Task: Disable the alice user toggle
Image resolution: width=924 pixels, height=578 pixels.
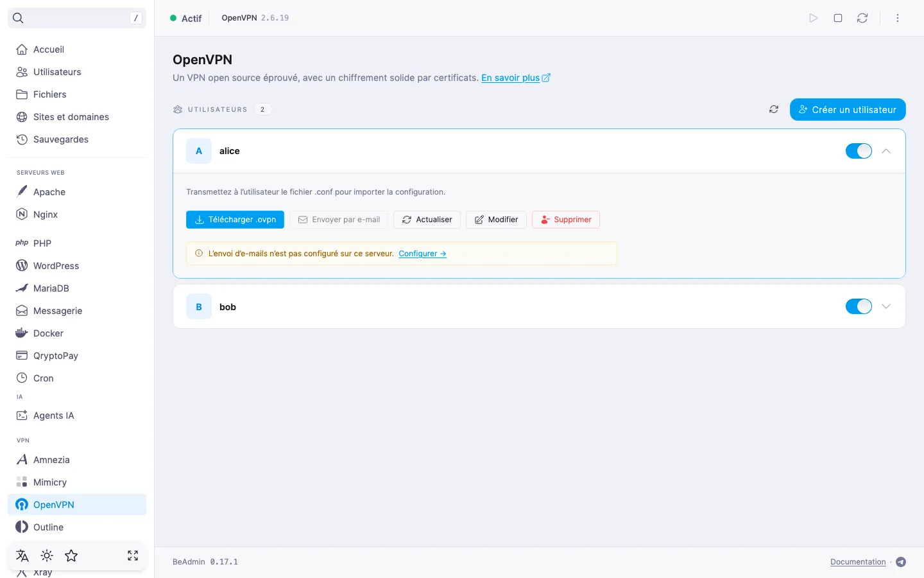Action: [859, 151]
